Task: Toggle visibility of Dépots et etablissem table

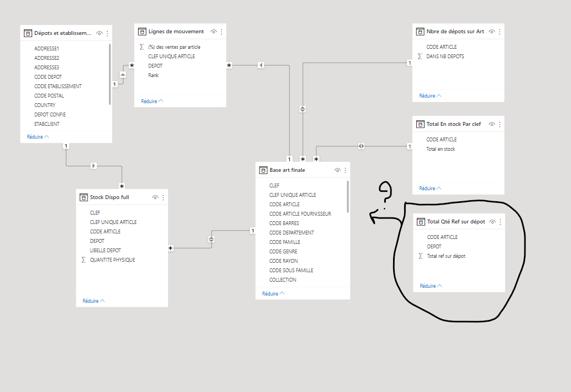Action: coord(99,33)
